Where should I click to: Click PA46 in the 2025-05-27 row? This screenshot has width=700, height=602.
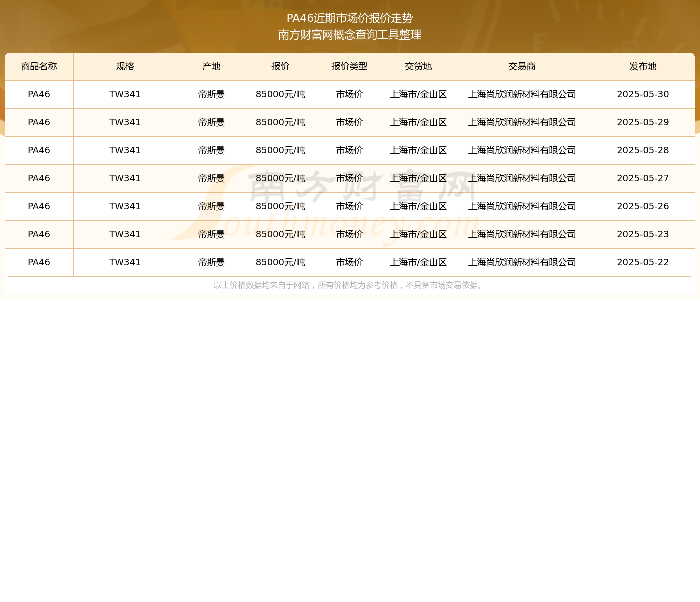[x=39, y=178]
